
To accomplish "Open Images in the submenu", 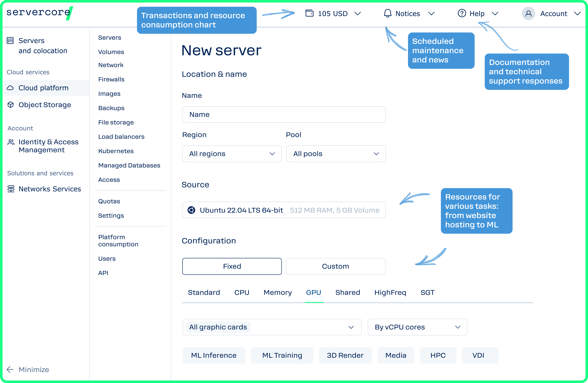I will [x=109, y=94].
